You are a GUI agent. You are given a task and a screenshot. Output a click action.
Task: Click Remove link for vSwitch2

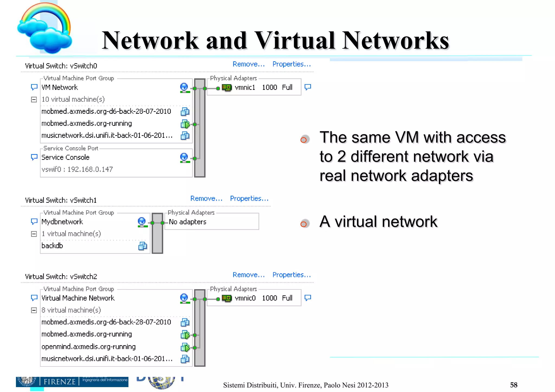[x=249, y=275]
